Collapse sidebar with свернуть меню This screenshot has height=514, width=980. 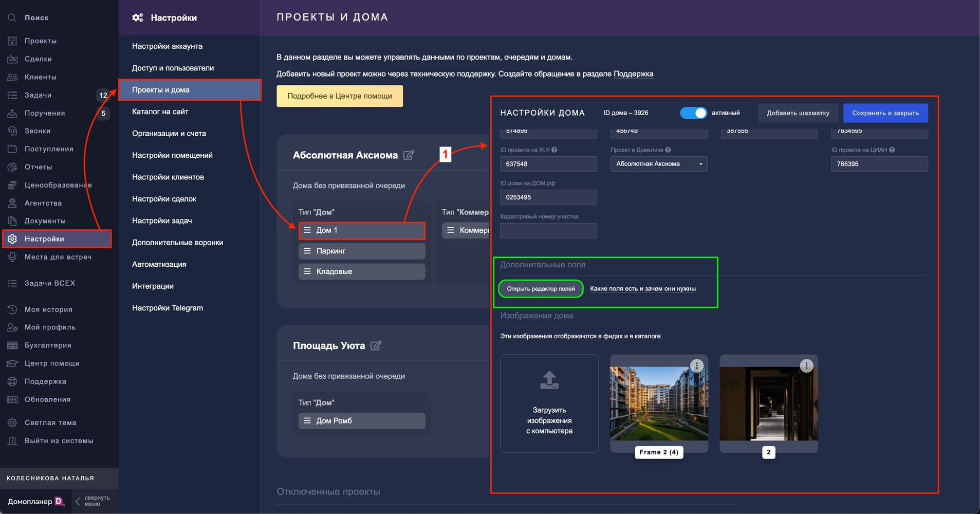coord(93,501)
